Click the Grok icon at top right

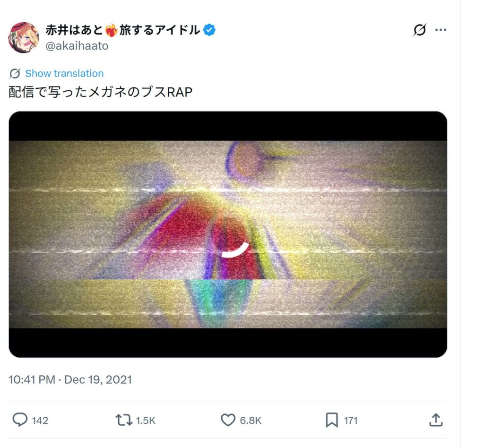(x=420, y=30)
